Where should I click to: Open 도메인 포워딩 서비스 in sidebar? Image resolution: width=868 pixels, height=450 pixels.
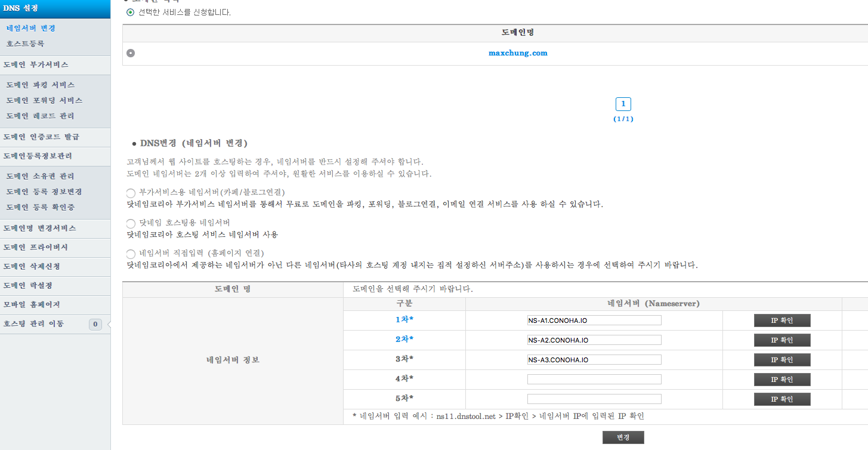pos(44,100)
